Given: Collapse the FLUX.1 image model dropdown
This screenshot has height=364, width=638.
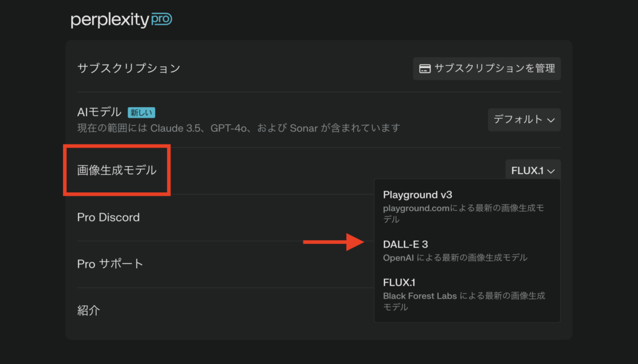Looking at the screenshot, I should click(x=533, y=170).
